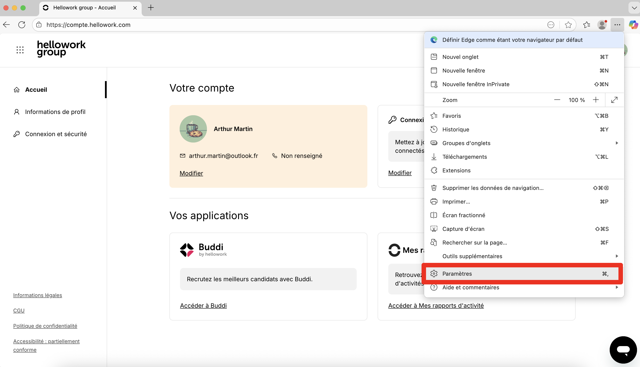This screenshot has width=640, height=367.
Task: Click the Modifier link under Arthur Martin
Action: 191,173
